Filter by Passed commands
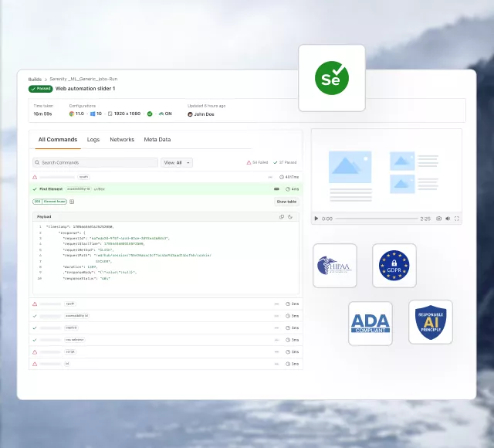Viewport: 494px width, 448px height. pyautogui.click(x=285, y=162)
